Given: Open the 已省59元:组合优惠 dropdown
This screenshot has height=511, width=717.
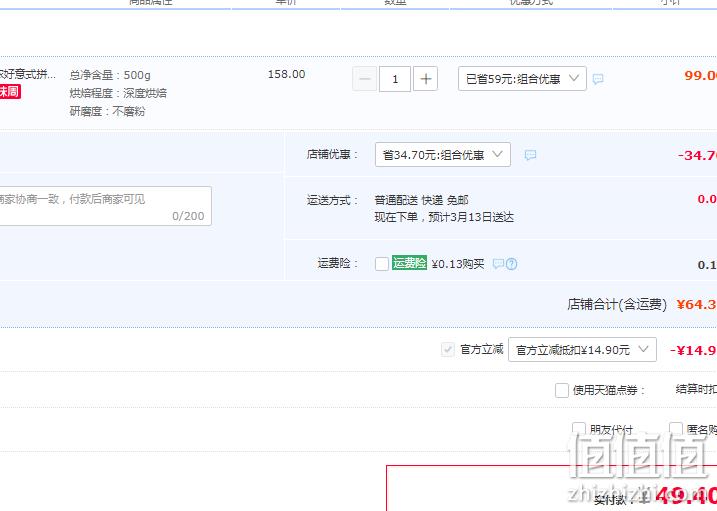Looking at the screenshot, I should click(522, 79).
